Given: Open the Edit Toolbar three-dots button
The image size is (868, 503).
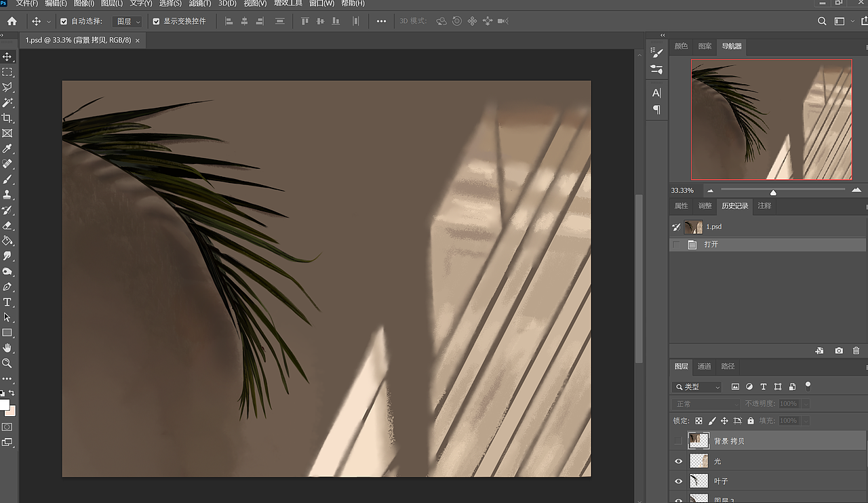Looking at the screenshot, I should pos(7,378).
